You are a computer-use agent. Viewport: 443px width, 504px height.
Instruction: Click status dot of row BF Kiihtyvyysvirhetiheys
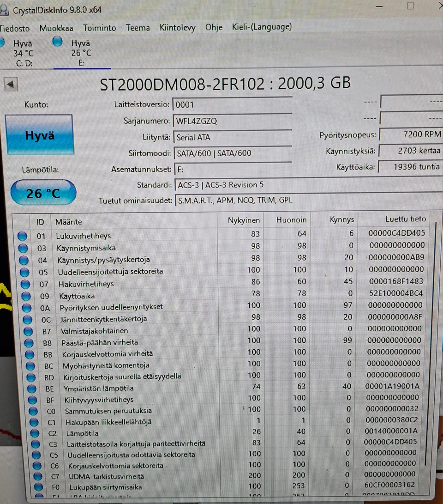32,400
